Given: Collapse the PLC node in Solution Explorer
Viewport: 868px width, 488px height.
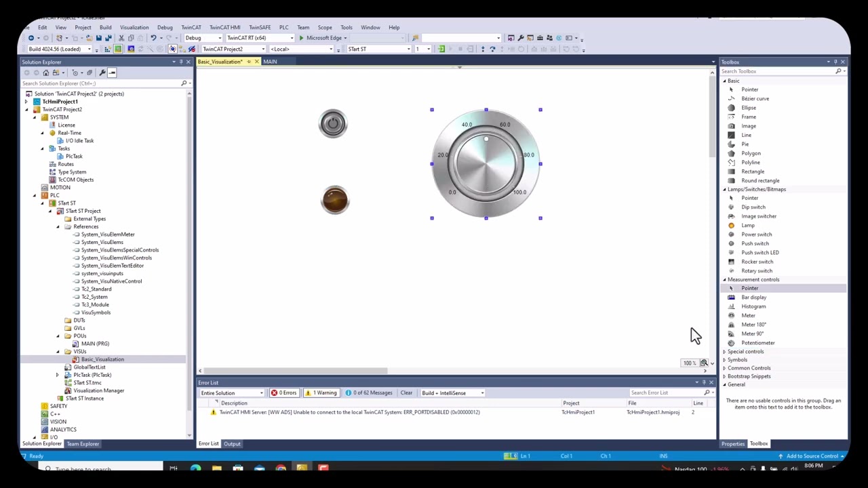Looking at the screenshot, I should (x=35, y=195).
